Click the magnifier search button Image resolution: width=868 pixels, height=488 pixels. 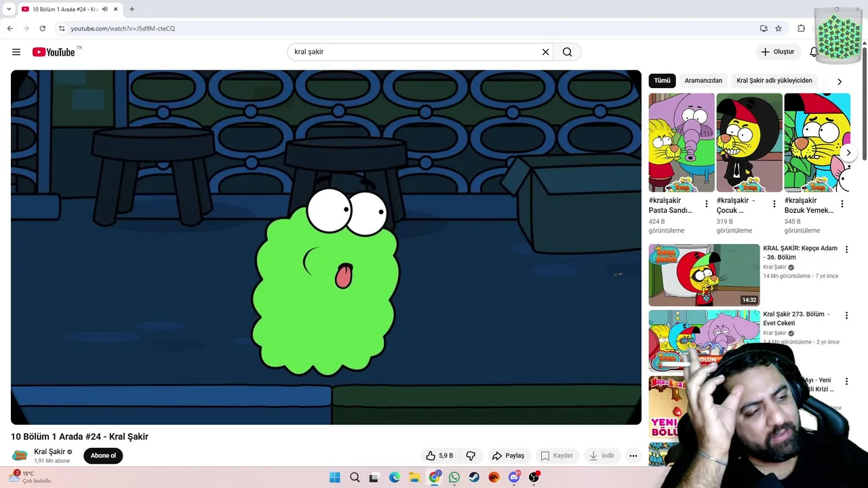pos(567,52)
